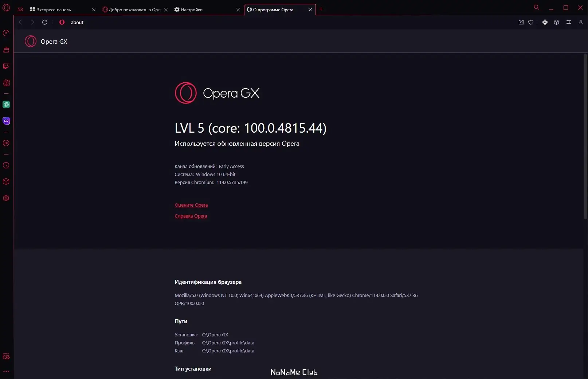Click Используется обновленная версия Opera text
588x379 pixels.
pyautogui.click(x=237, y=144)
